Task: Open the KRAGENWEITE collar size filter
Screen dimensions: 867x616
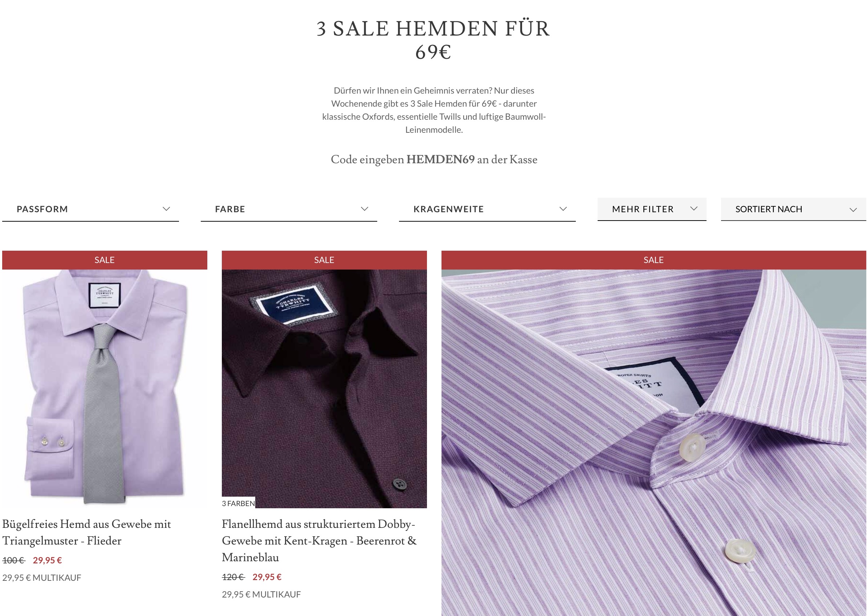Action: pos(487,209)
